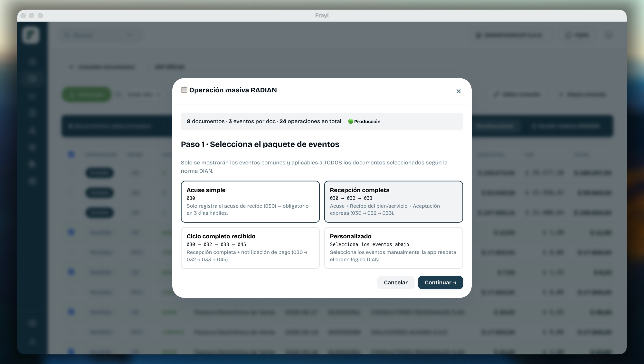Click the clipboard icon beside the dialog title

[x=184, y=90]
